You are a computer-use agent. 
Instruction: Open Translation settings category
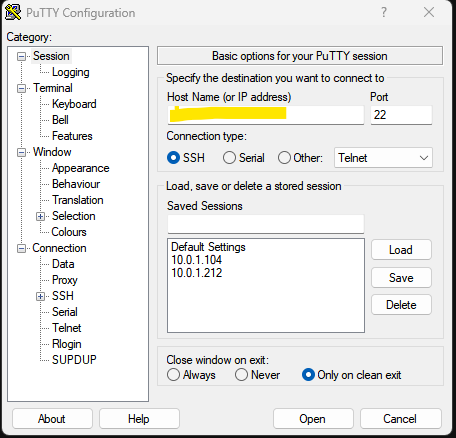pos(78,200)
